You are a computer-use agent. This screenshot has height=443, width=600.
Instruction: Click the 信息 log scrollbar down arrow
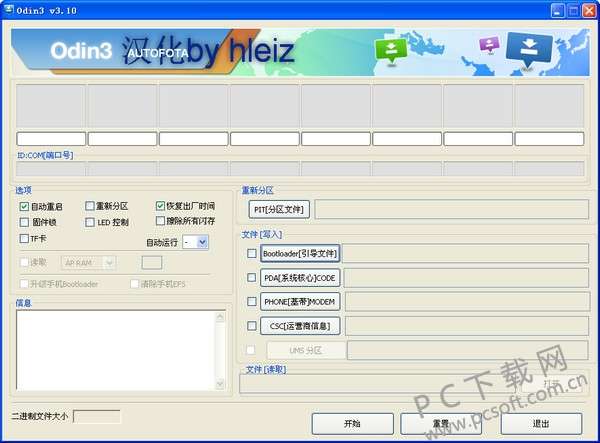220,384
